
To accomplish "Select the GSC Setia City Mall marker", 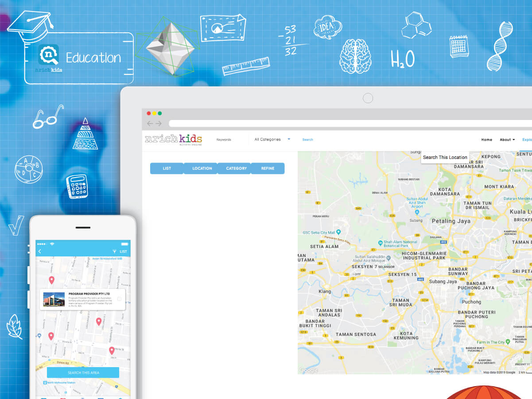I will click(x=338, y=232).
